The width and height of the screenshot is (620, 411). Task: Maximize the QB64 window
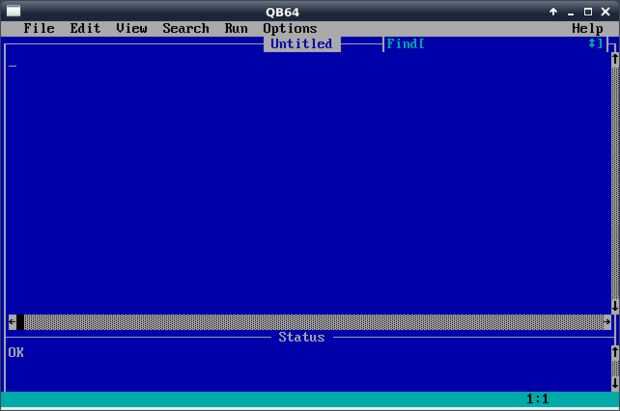588,11
